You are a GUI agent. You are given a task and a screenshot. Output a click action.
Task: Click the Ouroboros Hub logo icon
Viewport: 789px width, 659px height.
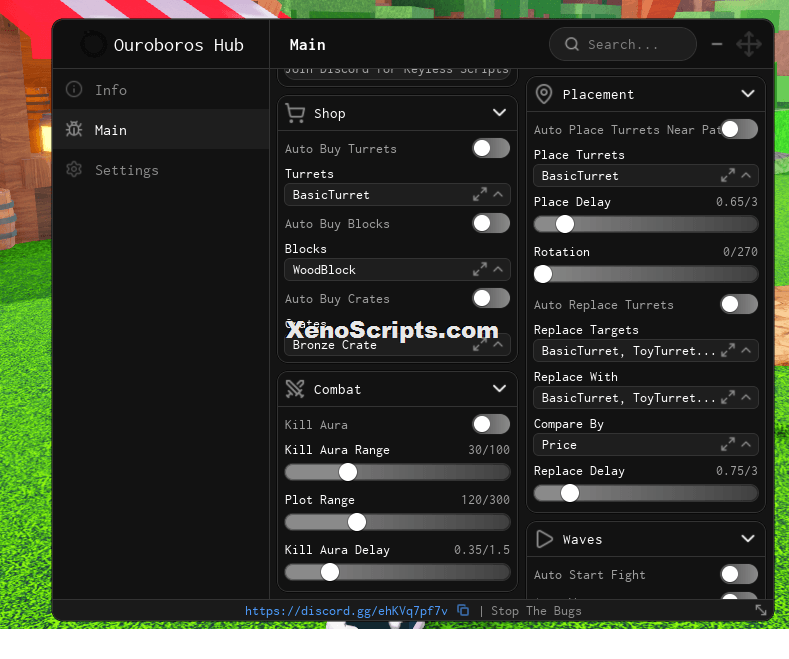click(93, 44)
